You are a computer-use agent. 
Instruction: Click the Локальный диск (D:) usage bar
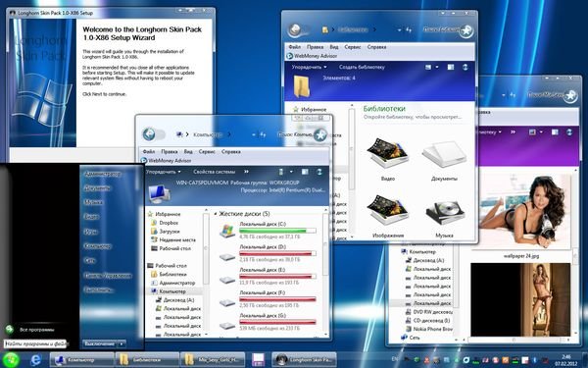[x=277, y=253]
